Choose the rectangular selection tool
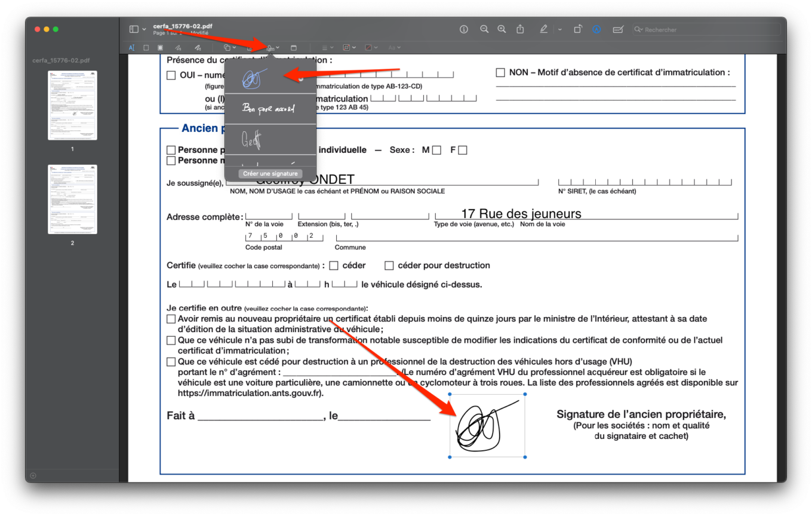812x516 pixels. click(x=146, y=47)
